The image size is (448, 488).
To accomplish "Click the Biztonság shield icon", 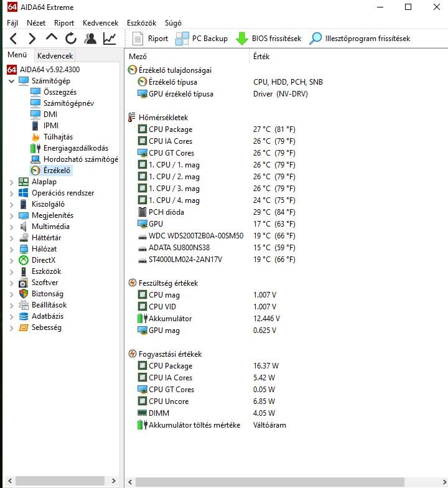I will [x=24, y=294].
